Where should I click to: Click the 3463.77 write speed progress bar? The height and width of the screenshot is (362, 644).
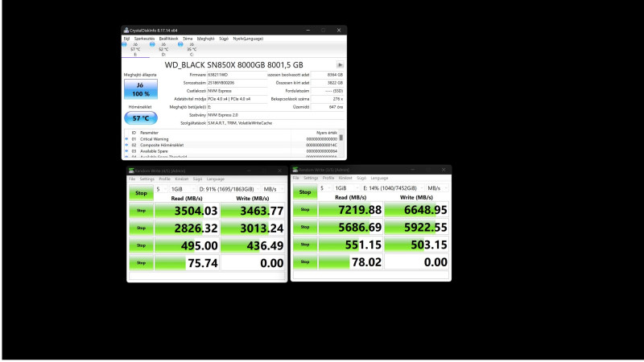[253, 211]
